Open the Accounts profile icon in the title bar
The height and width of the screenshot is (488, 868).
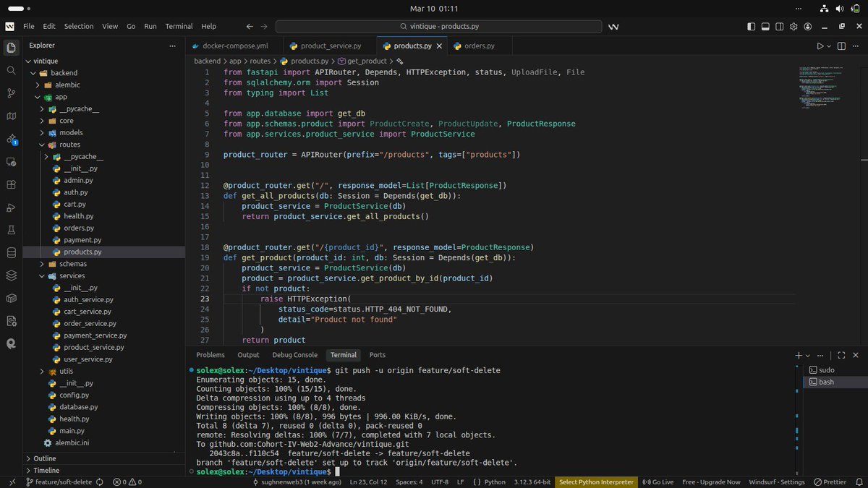[x=807, y=26]
